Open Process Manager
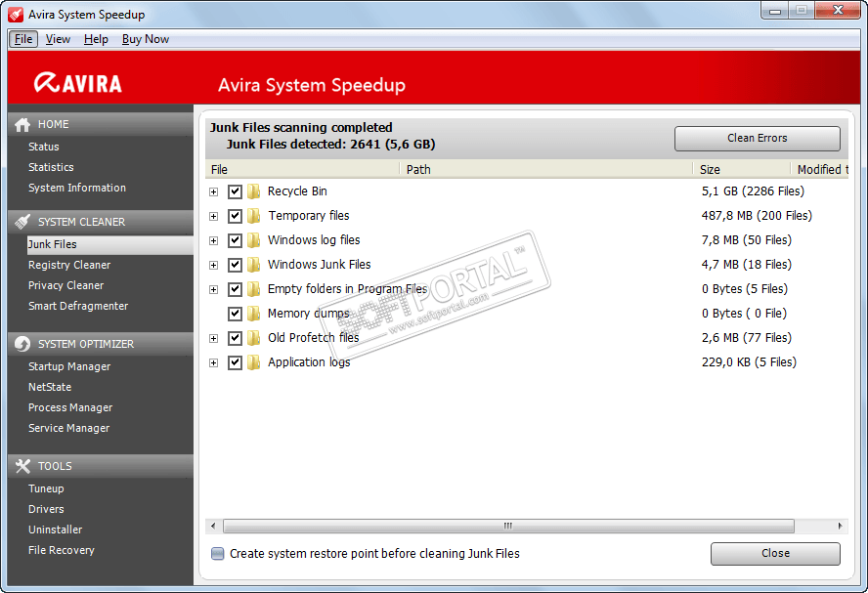The image size is (868, 593). click(70, 407)
